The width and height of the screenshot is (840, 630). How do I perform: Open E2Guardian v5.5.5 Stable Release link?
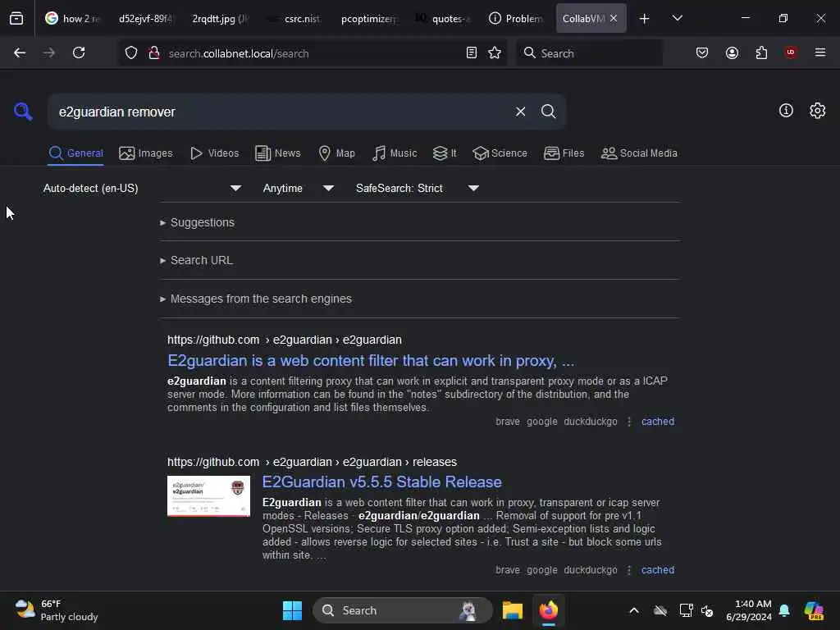tap(382, 482)
